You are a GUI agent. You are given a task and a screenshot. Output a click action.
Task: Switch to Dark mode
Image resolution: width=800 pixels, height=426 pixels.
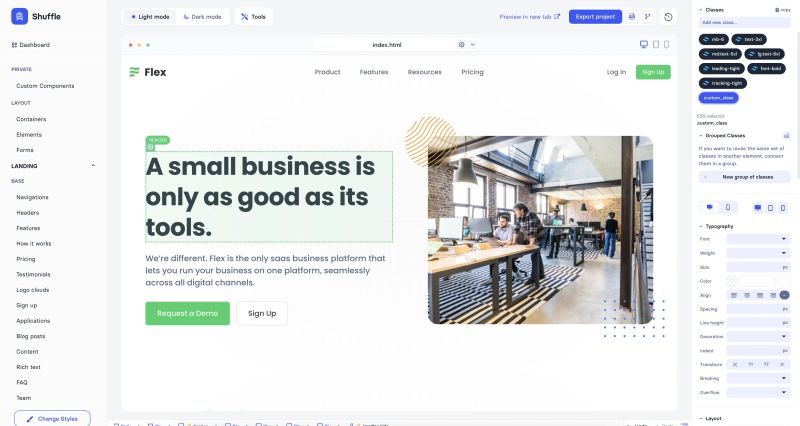203,17
